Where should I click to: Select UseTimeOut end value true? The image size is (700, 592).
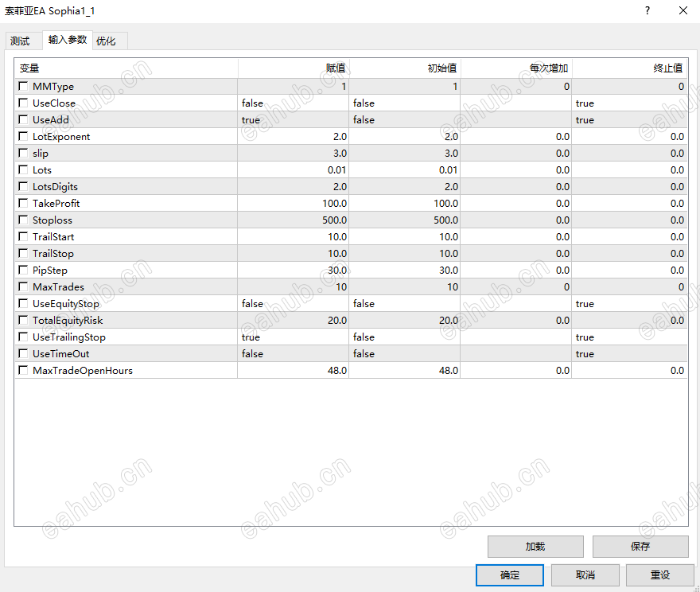pos(629,353)
